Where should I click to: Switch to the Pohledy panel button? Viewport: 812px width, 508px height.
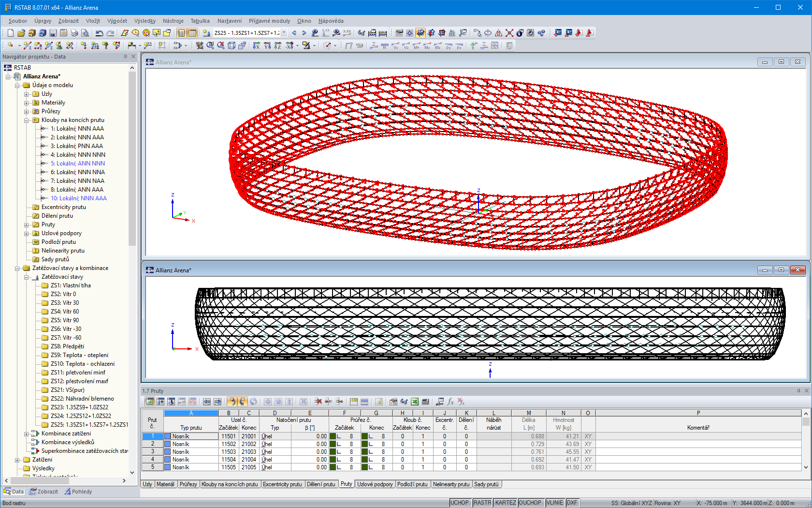[x=79, y=492]
